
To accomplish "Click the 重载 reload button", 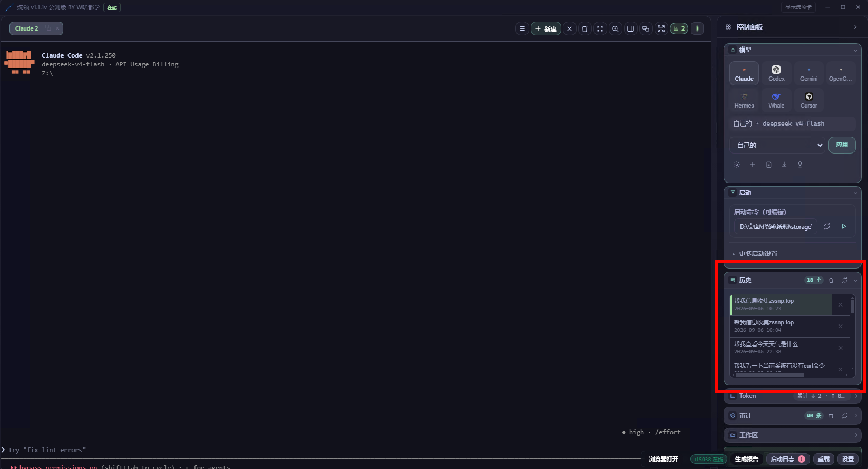I will pos(824,459).
